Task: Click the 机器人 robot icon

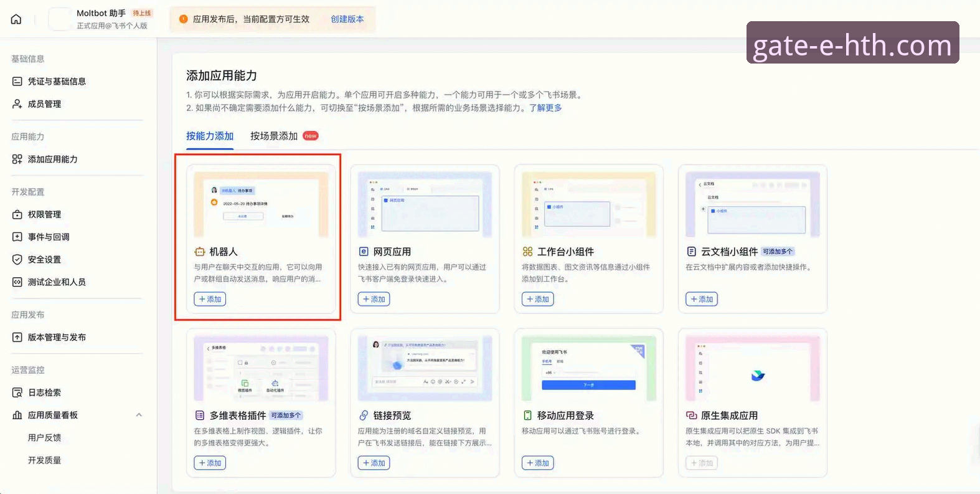Action: coord(199,252)
